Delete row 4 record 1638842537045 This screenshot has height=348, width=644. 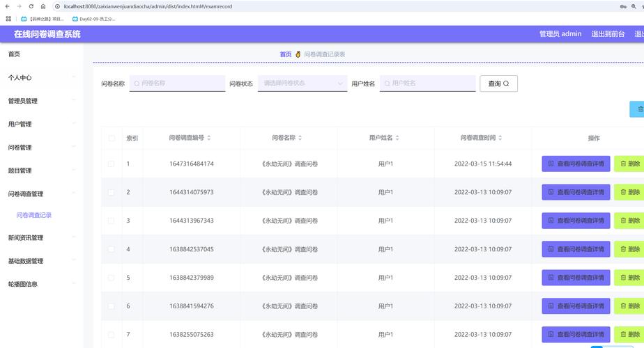pos(629,249)
